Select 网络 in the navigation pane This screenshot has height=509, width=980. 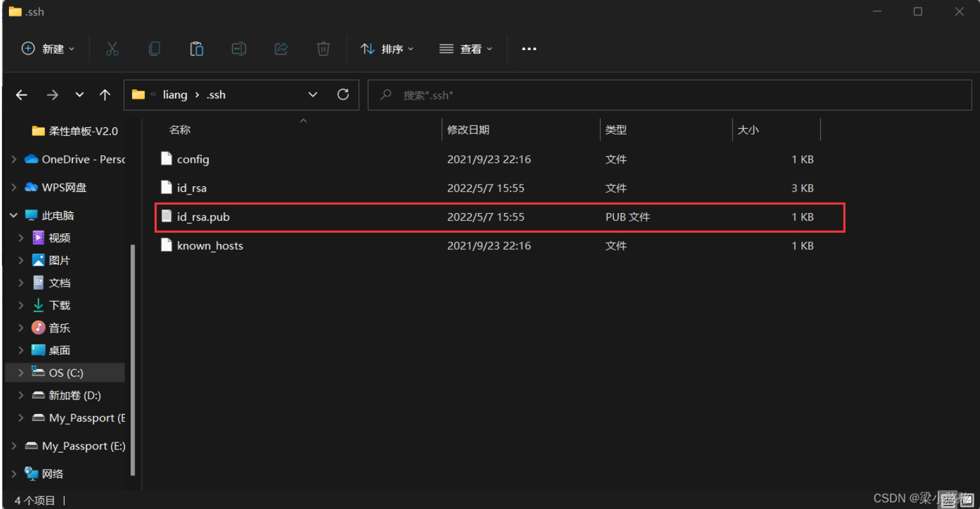(44, 474)
